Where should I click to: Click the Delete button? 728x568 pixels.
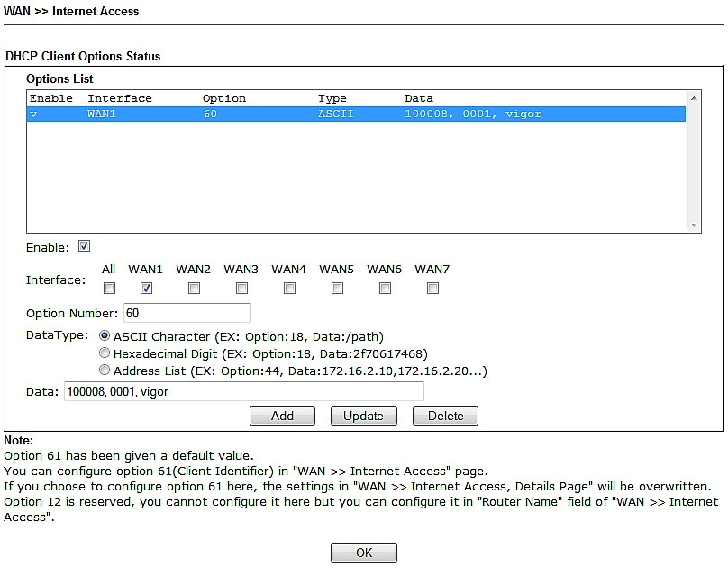point(445,416)
